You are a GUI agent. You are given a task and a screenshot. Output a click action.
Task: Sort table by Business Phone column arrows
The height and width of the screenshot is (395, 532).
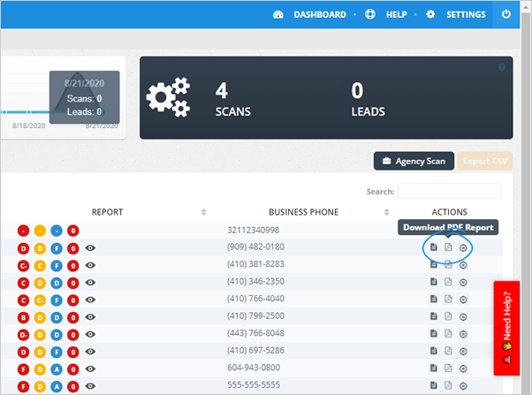[386, 212]
